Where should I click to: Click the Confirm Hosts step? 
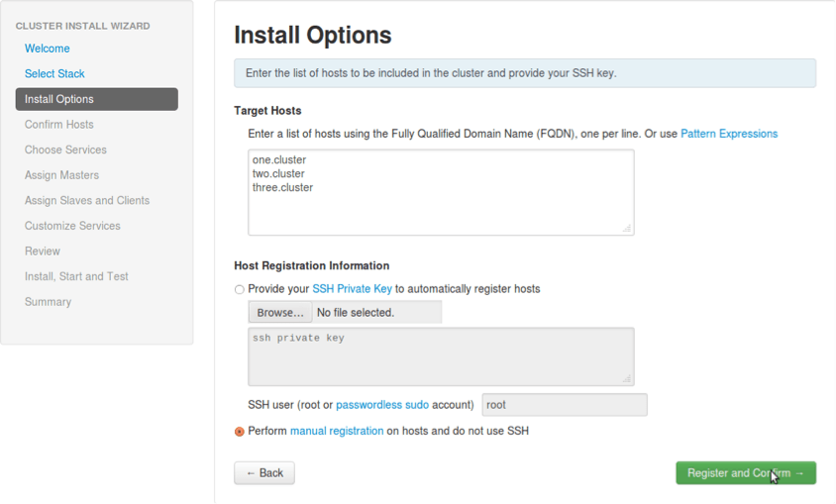(59, 125)
